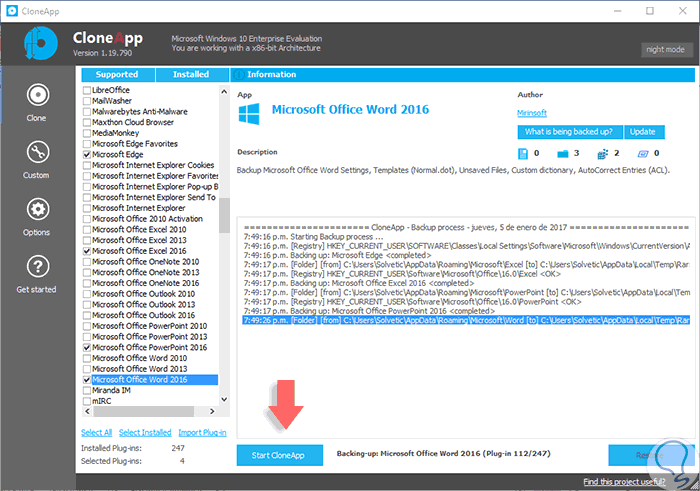700x491 pixels.
Task: Click the folders count icon
Action: [x=562, y=154]
